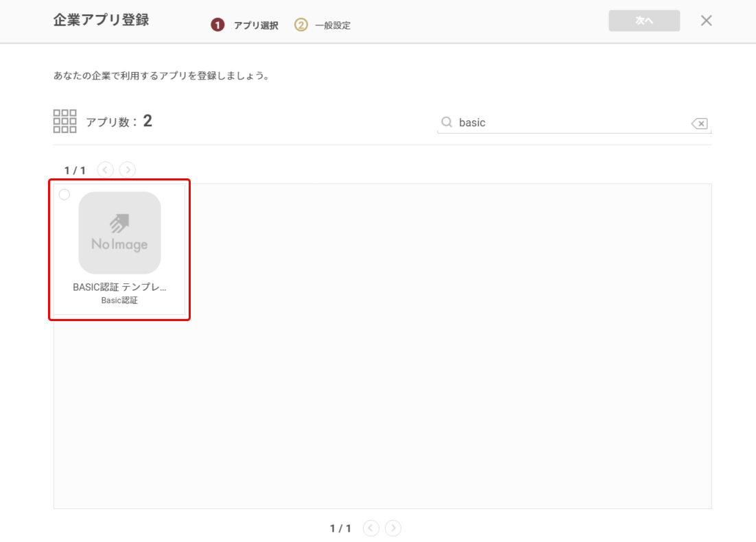Click the No Image app thumbnail
This screenshot has width=756, height=542.
pyautogui.click(x=119, y=233)
